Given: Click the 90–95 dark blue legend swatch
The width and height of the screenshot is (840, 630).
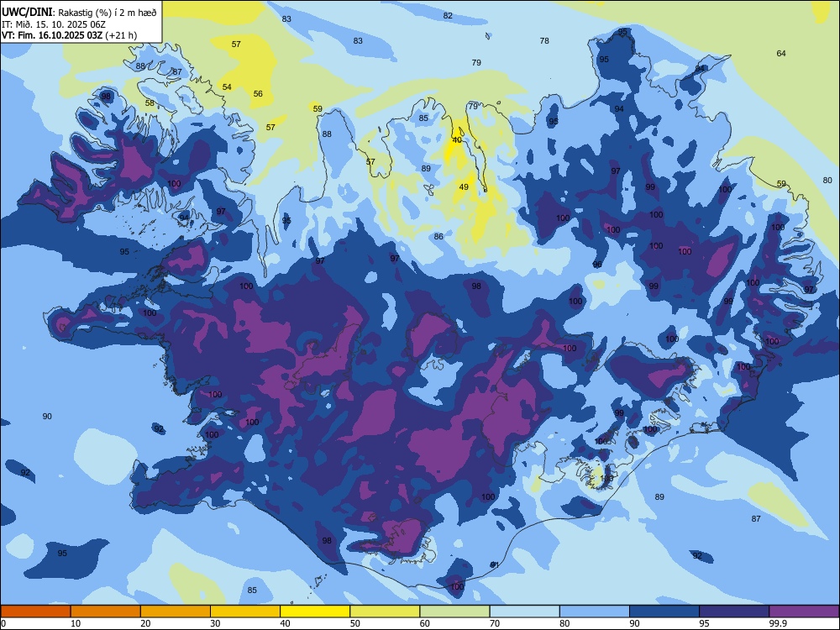Looking at the screenshot, I should [x=664, y=612].
